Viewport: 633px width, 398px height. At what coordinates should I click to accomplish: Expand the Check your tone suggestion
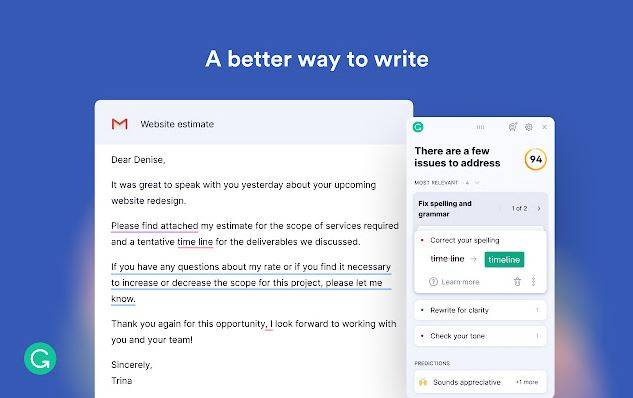click(480, 336)
